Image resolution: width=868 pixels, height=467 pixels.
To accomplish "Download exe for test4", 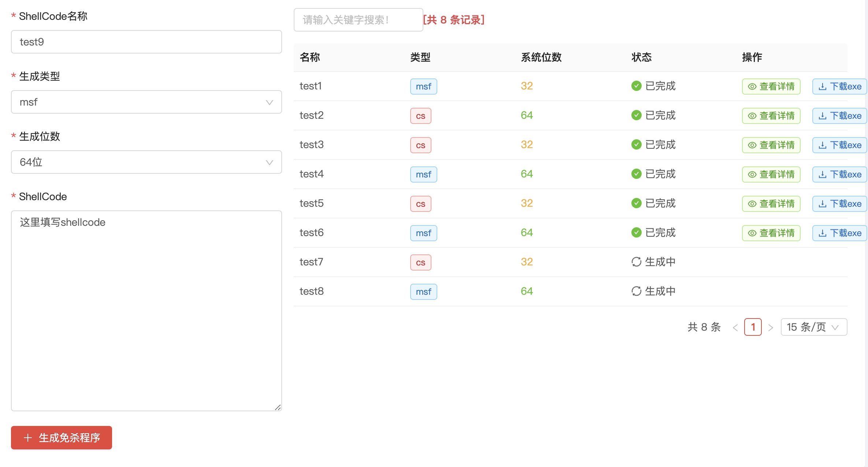I will point(839,174).
